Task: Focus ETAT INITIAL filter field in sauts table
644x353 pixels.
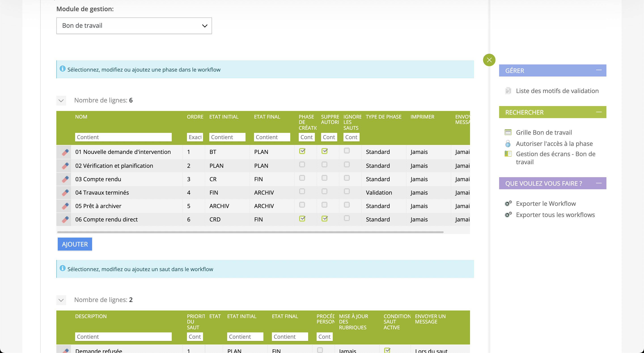Action: click(x=245, y=337)
